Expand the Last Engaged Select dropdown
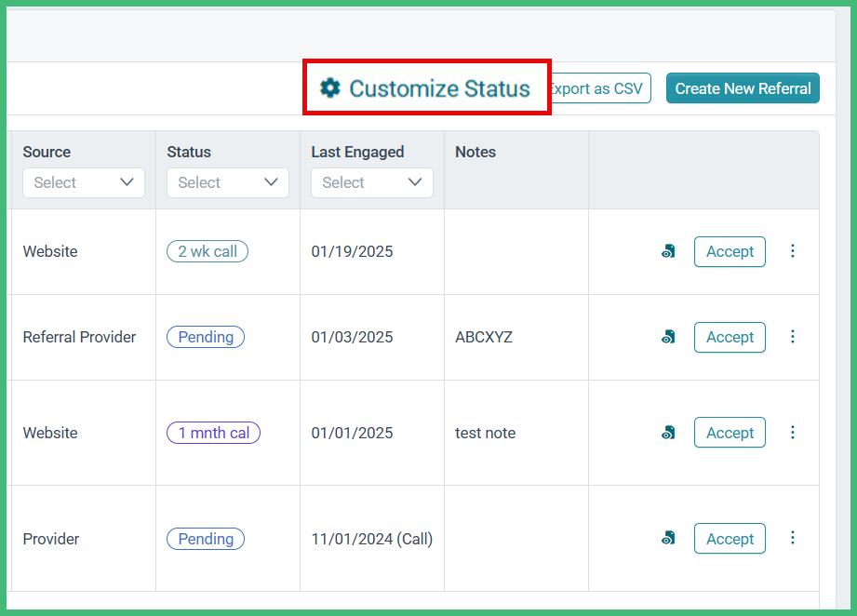 point(371,182)
